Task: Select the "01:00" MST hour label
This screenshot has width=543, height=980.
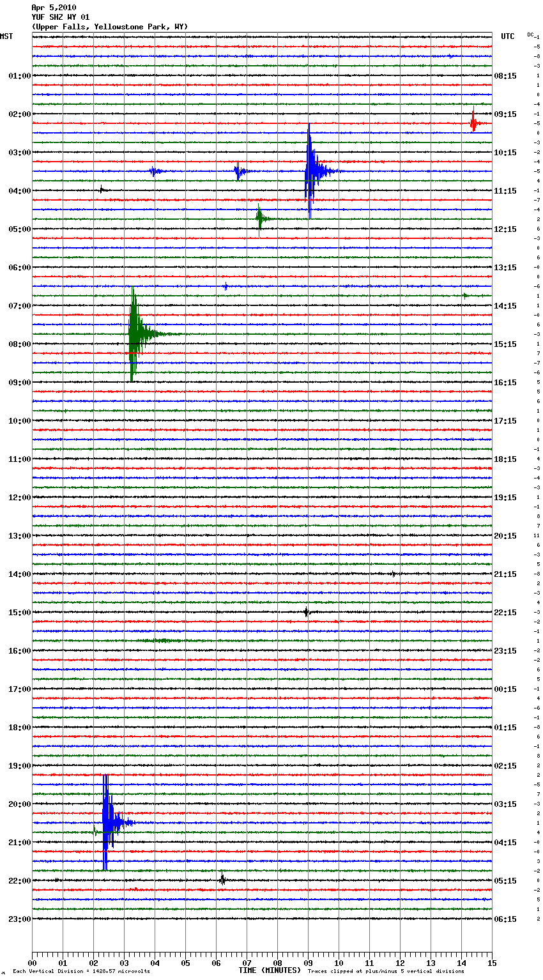Action: coord(20,76)
